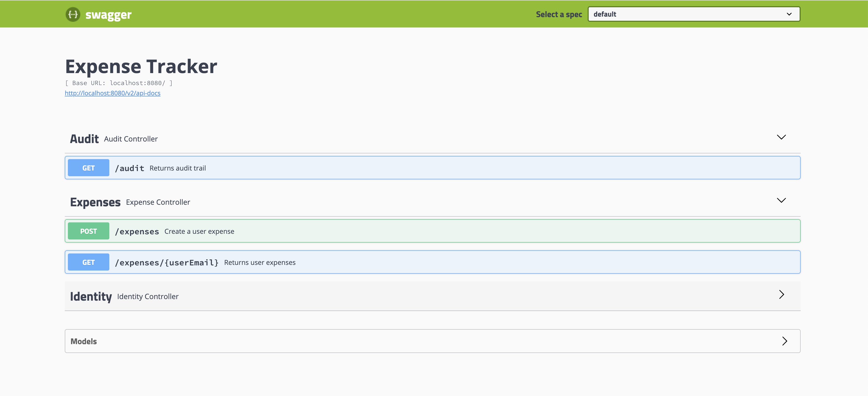Collapse the Audit section chevron

click(781, 137)
